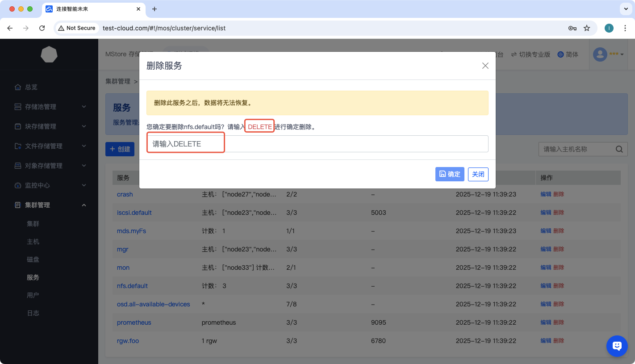Expand the 文件存储管理 sidebar menu
This screenshot has height=364, width=635.
pyautogui.click(x=49, y=146)
